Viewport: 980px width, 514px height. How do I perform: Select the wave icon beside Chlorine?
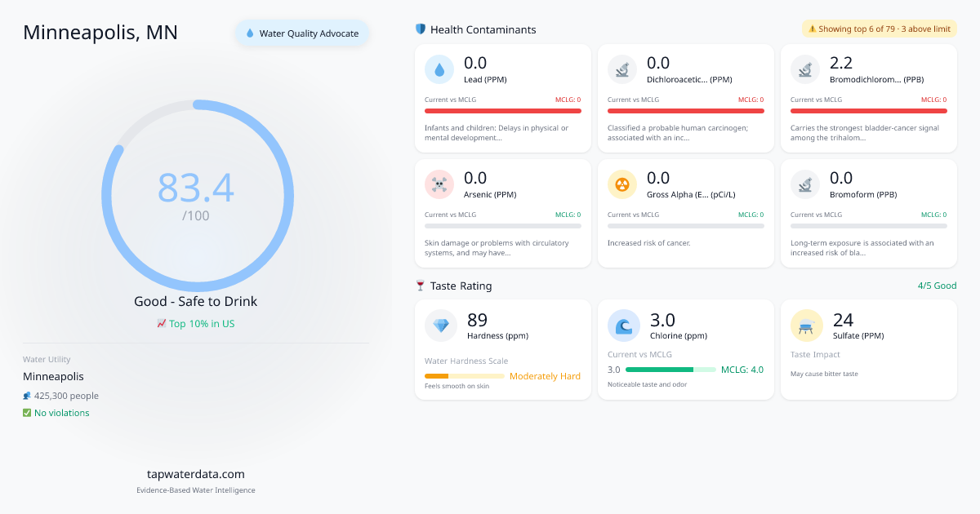click(x=624, y=326)
